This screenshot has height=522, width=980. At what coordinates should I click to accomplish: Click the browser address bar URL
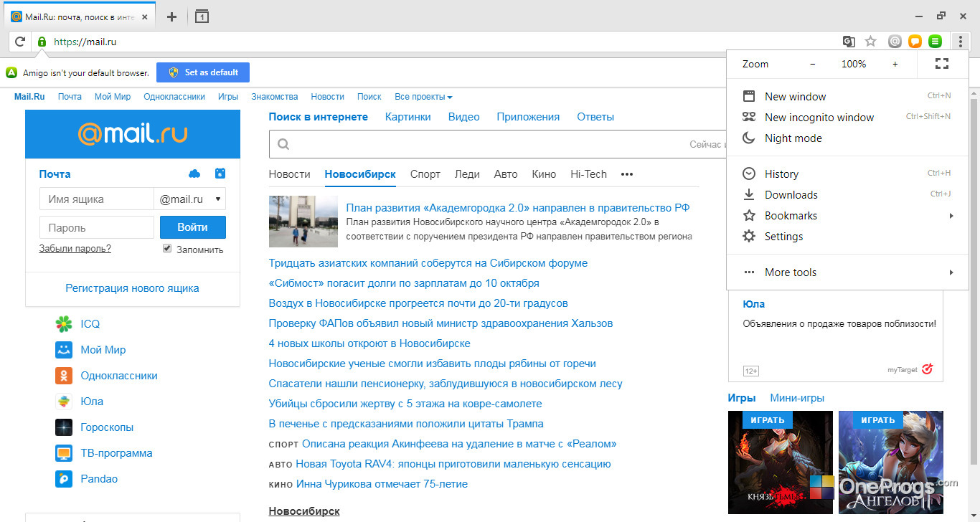coord(85,42)
